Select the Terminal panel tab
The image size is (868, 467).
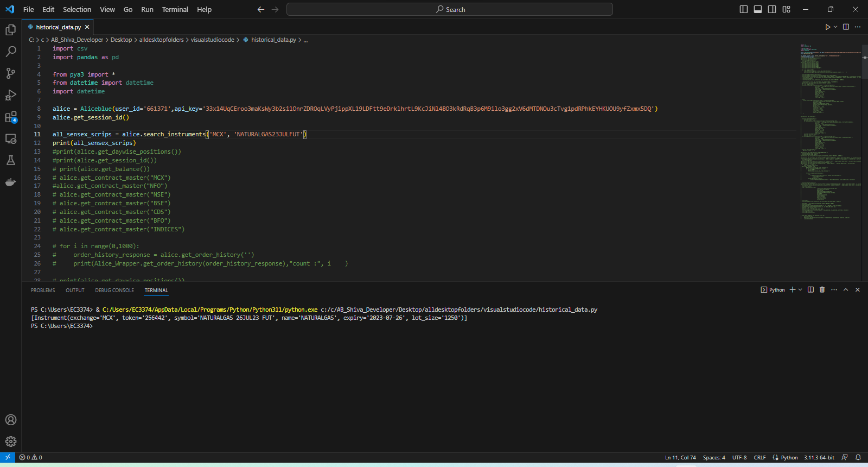click(x=156, y=291)
